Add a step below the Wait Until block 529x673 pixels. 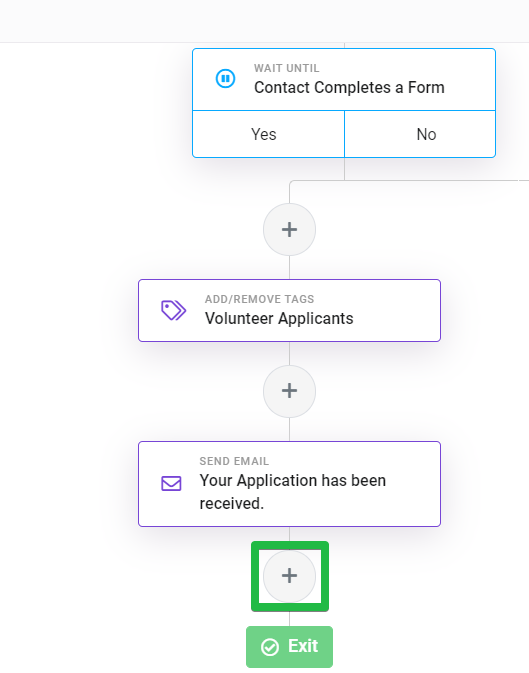coord(289,230)
